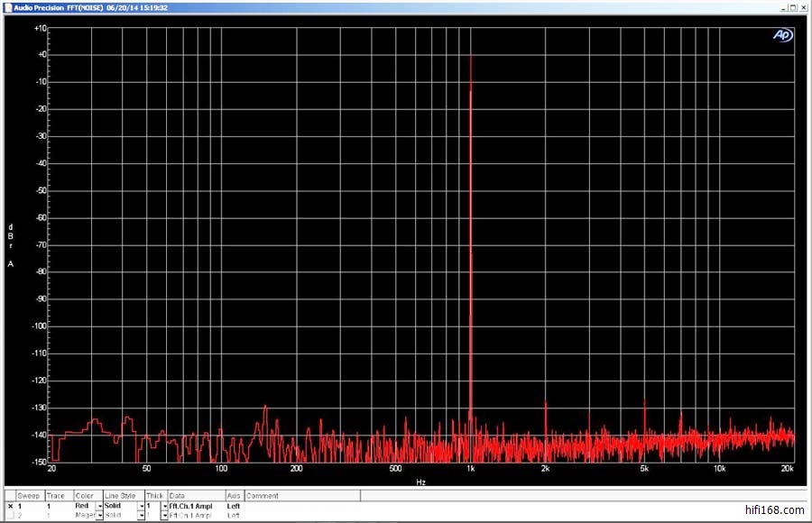The image size is (812, 523).
Task: Open the thickness dropdown for row 1
Action: click(x=165, y=506)
